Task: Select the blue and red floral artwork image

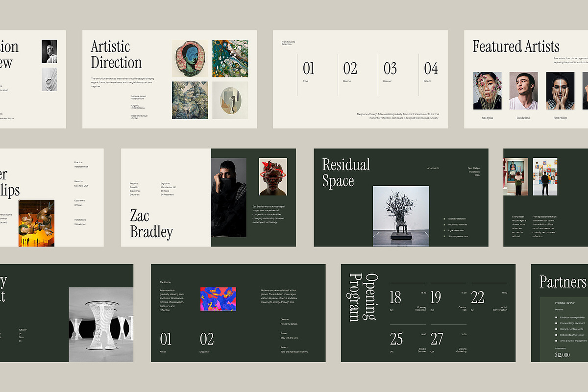Action: coord(218,299)
